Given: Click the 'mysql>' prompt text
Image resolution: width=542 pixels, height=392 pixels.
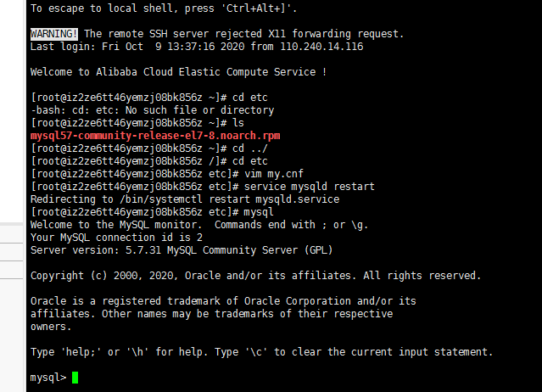Looking at the screenshot, I should 47,378.
